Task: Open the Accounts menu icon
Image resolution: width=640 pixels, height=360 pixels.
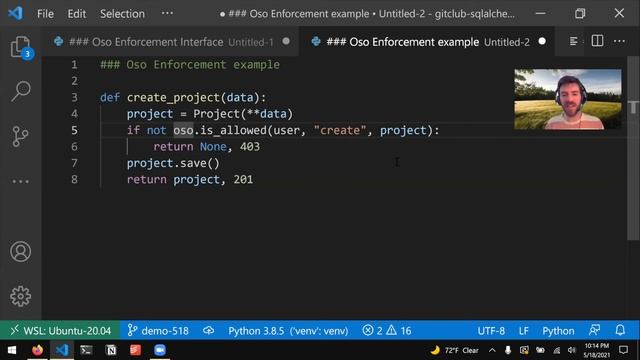Action: pyautogui.click(x=20, y=251)
